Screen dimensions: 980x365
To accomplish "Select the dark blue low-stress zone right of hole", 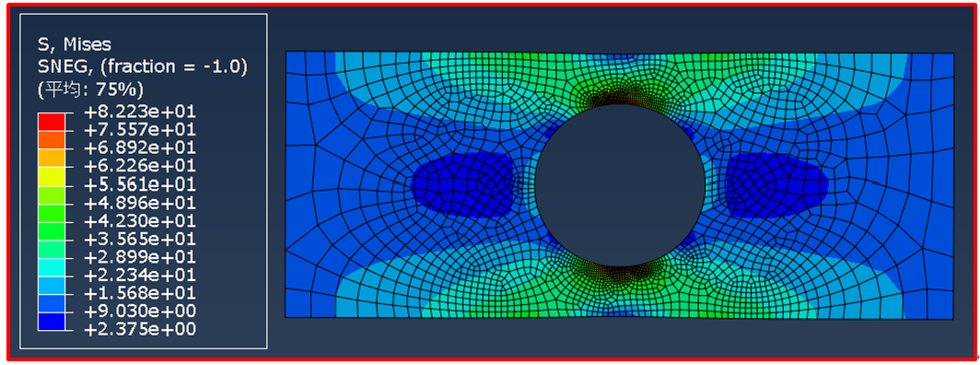I will click(774, 183).
